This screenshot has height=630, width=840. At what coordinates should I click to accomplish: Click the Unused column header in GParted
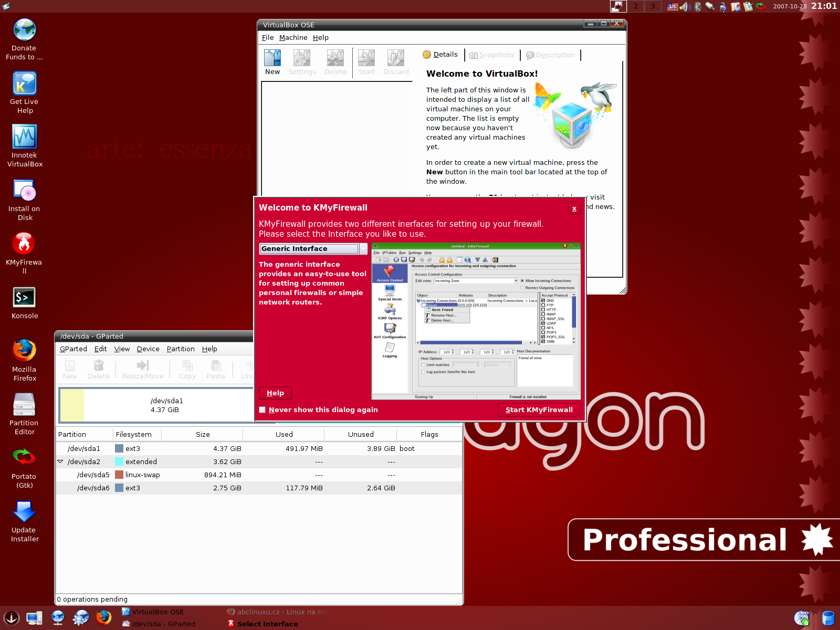pyautogui.click(x=361, y=434)
